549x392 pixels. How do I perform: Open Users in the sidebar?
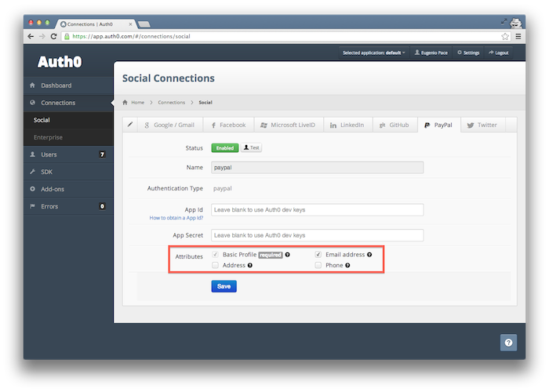point(69,154)
